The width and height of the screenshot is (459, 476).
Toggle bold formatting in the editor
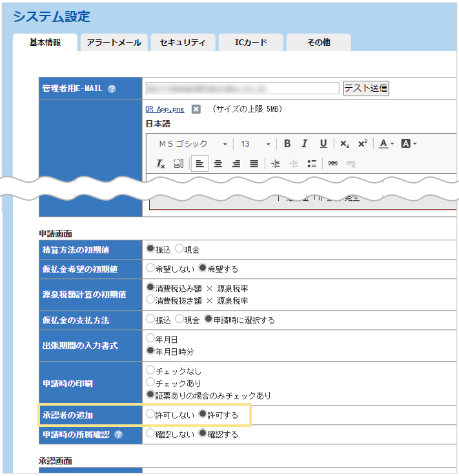[x=287, y=143]
